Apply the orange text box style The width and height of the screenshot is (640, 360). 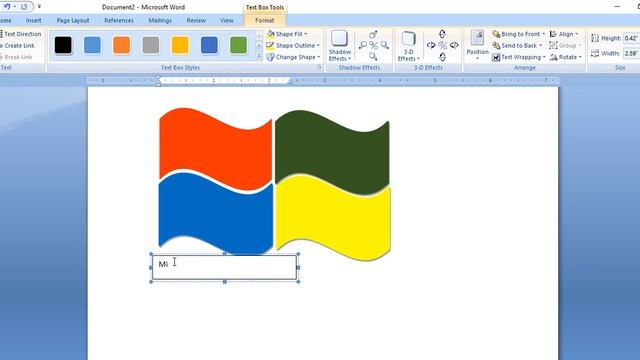point(122,45)
